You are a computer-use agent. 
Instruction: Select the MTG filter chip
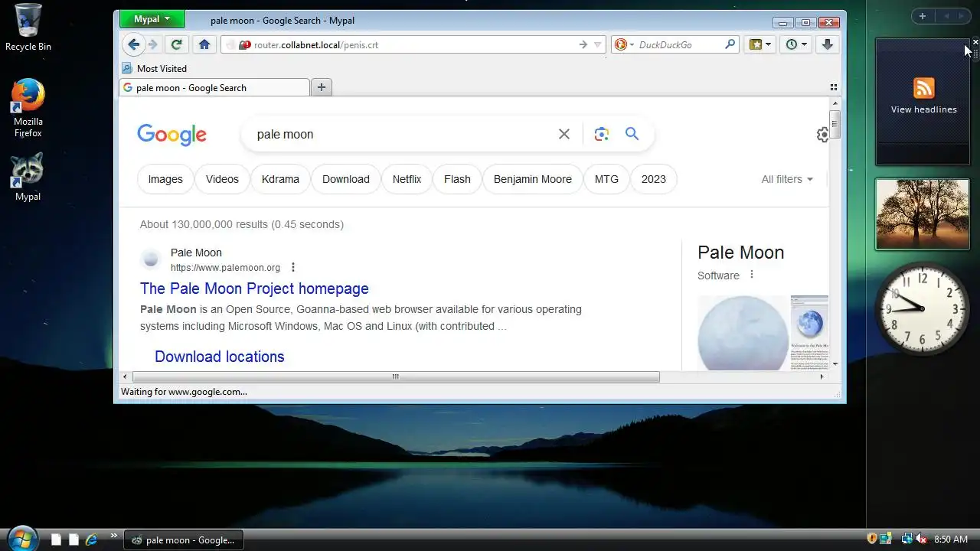606,179
